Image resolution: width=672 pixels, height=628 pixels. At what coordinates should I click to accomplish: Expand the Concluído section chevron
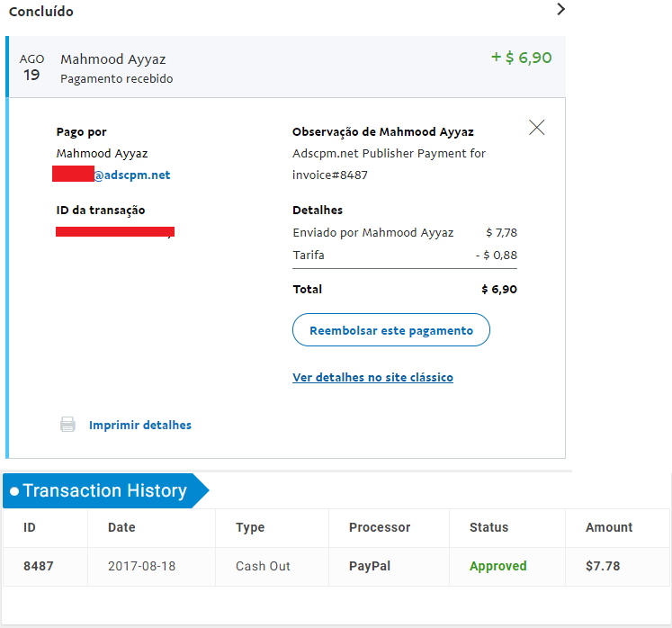(560, 9)
